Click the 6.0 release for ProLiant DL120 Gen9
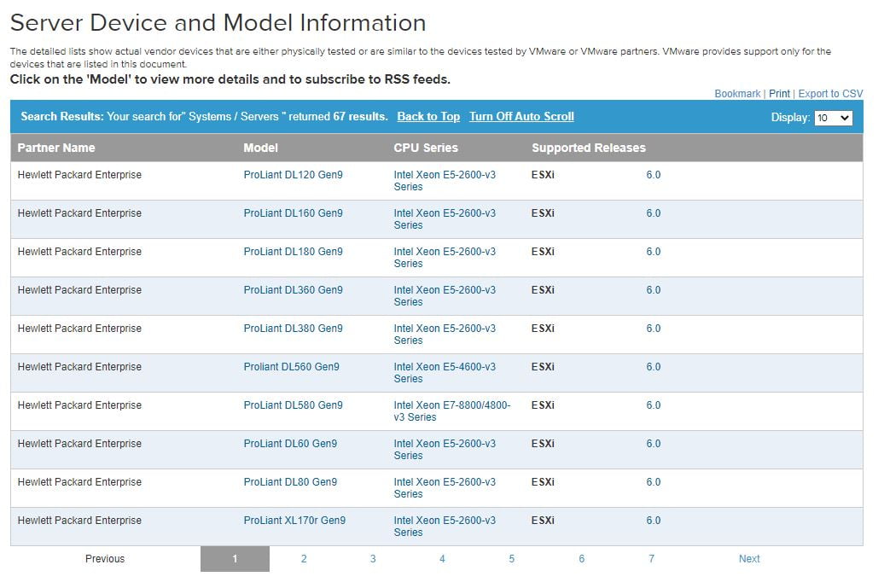The height and width of the screenshot is (588, 890). [x=654, y=175]
